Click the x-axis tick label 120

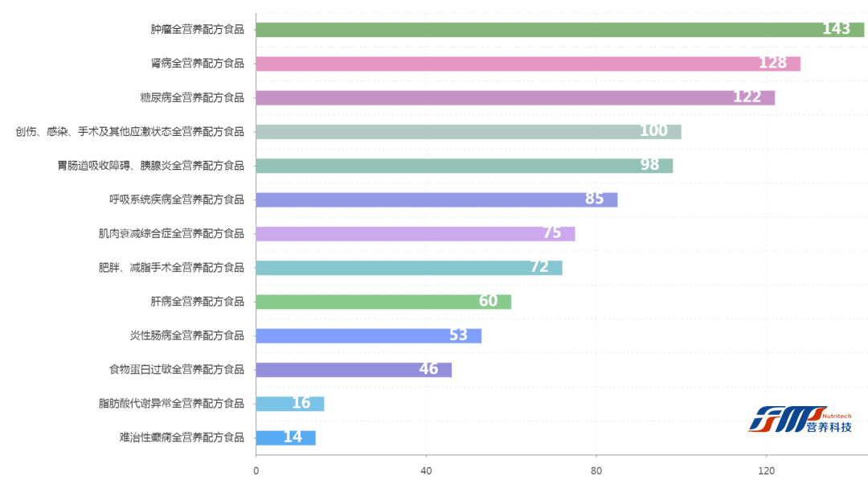tap(767, 471)
